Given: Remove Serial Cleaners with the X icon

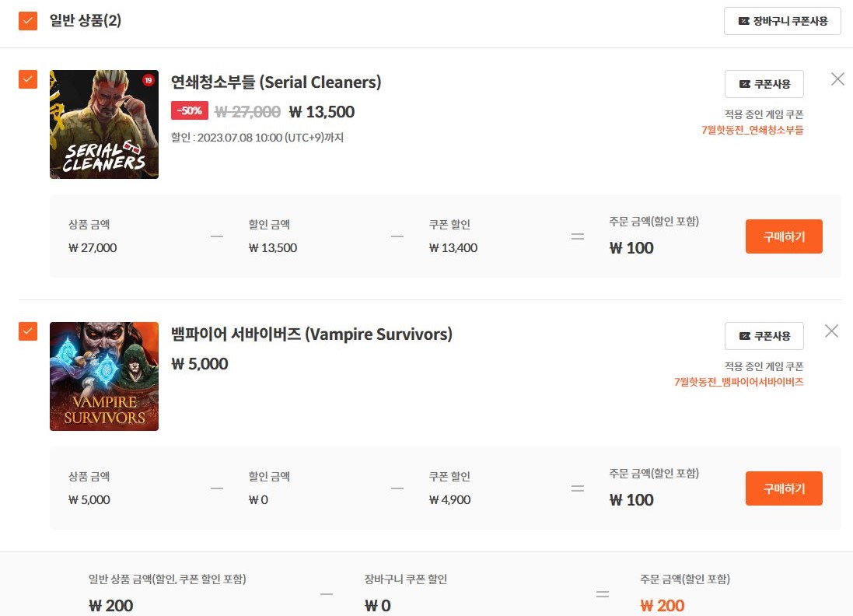Looking at the screenshot, I should [x=837, y=79].
